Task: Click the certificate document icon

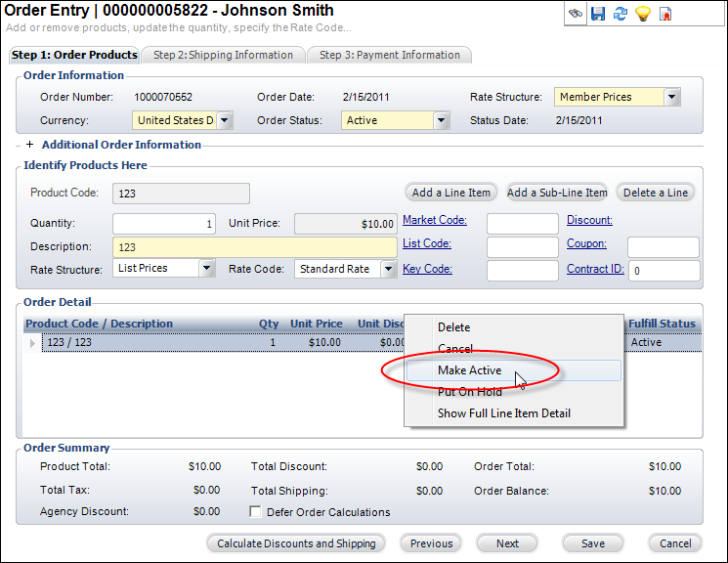Action: (665, 14)
